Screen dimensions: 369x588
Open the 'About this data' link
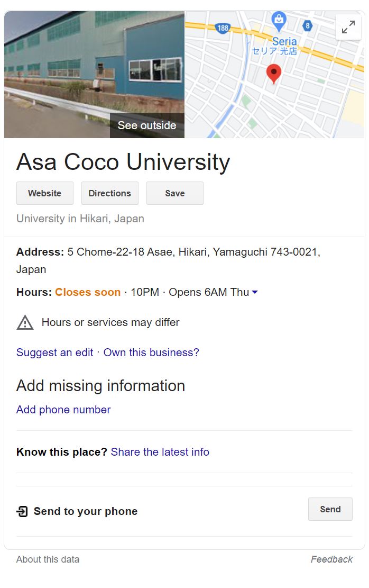48,559
